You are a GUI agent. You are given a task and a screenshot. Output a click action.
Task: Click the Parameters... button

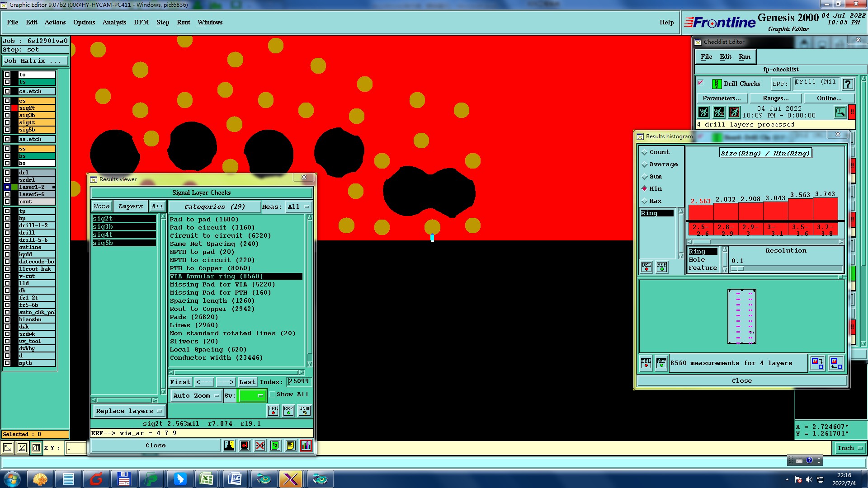[x=722, y=98]
